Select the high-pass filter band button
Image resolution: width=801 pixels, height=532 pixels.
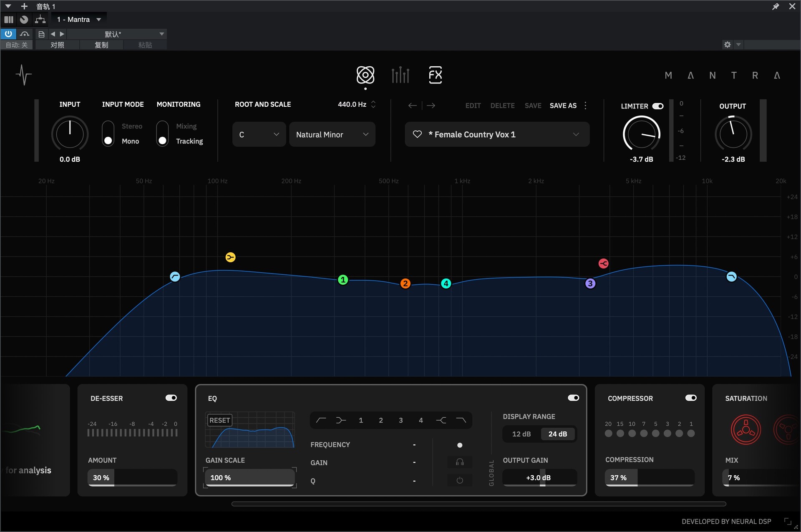(x=321, y=420)
